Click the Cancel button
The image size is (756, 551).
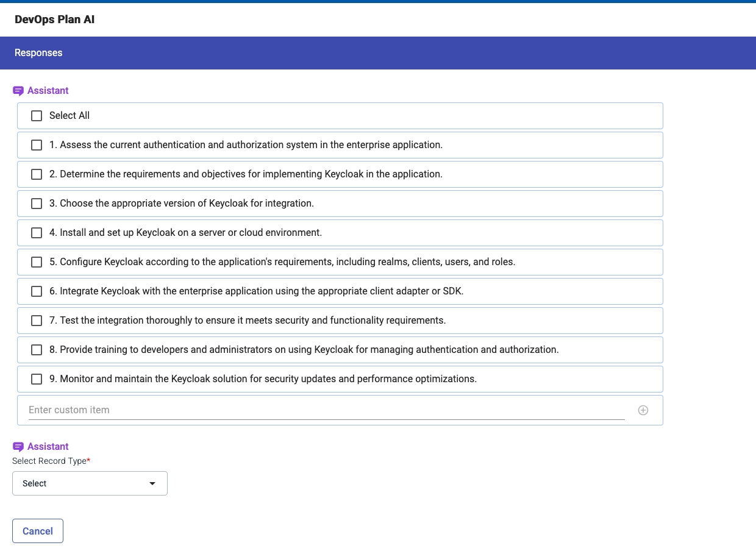(37, 530)
